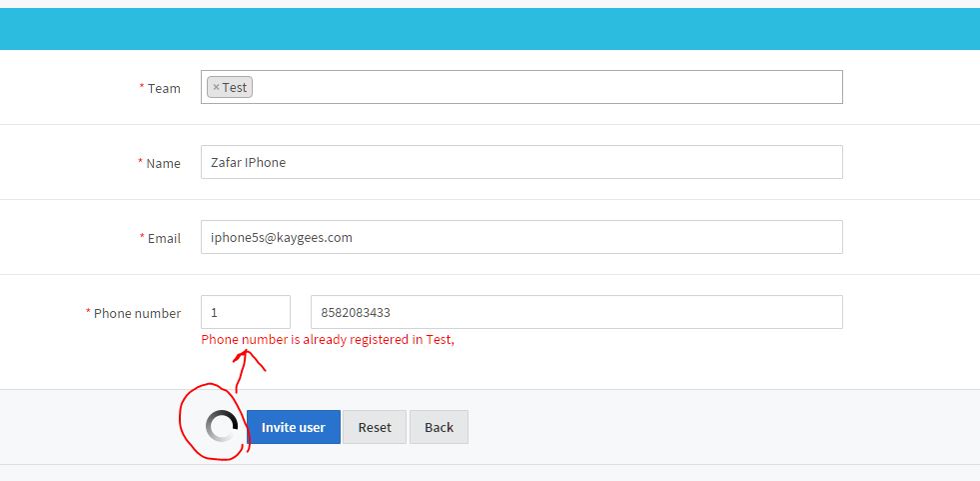Click the Team field label
The image size is (980, 481).
coord(164,88)
